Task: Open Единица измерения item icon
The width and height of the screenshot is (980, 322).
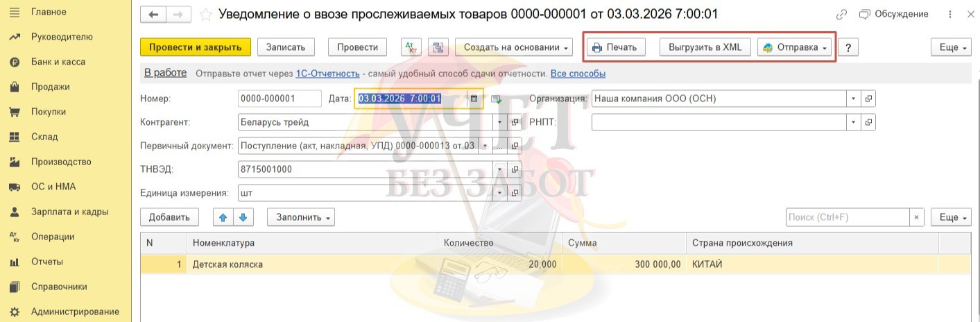Action: click(x=515, y=193)
